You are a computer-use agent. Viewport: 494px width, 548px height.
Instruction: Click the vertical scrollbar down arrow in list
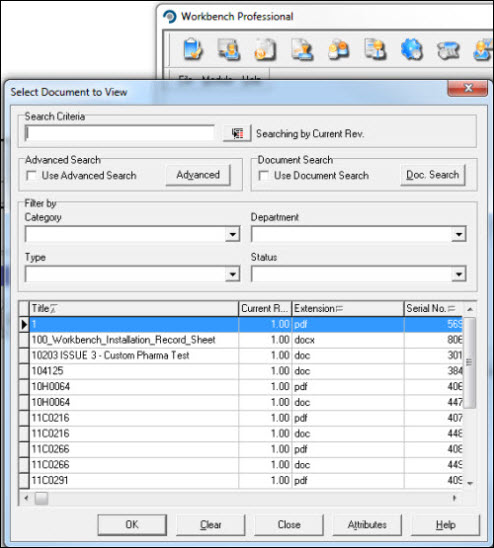point(470,483)
